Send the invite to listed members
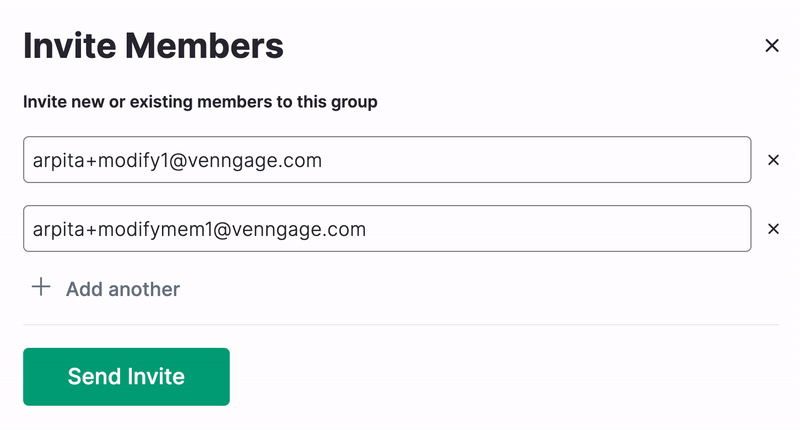The height and width of the screenshot is (430, 800). (x=126, y=377)
